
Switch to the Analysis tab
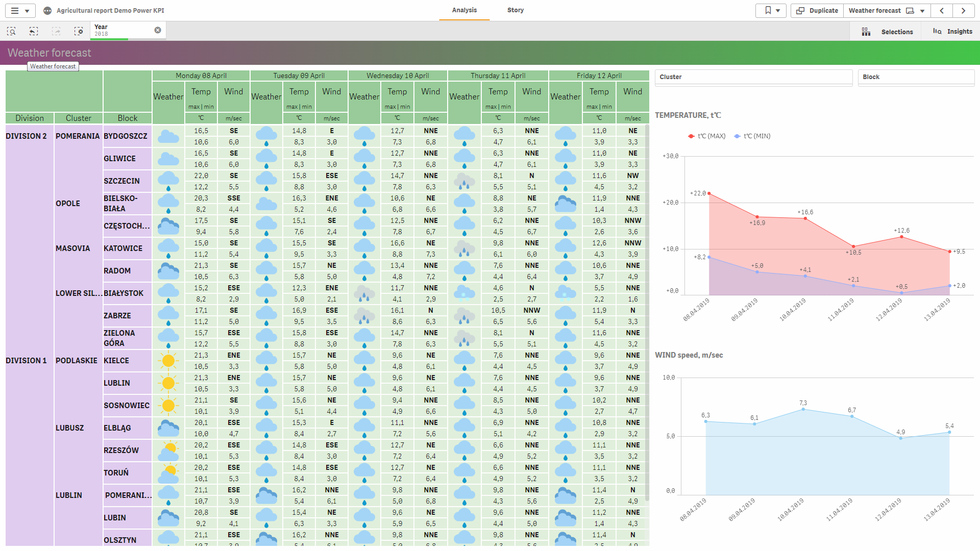(464, 10)
